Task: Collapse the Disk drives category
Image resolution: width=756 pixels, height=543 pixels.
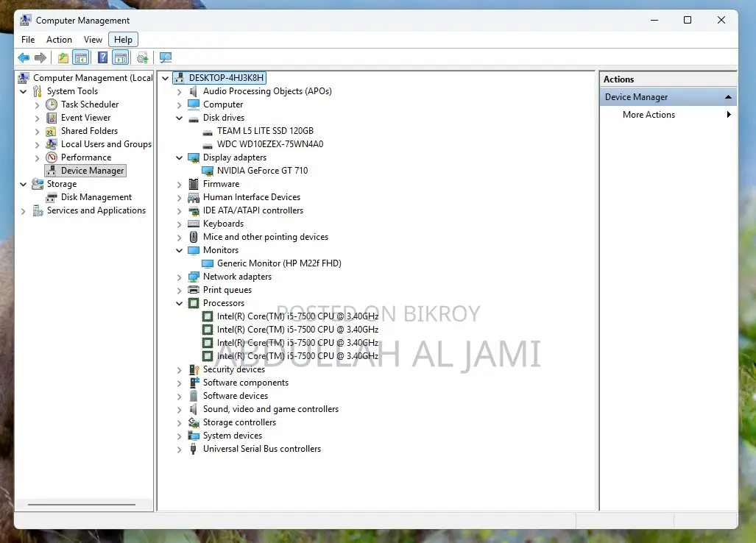Action: pos(180,118)
